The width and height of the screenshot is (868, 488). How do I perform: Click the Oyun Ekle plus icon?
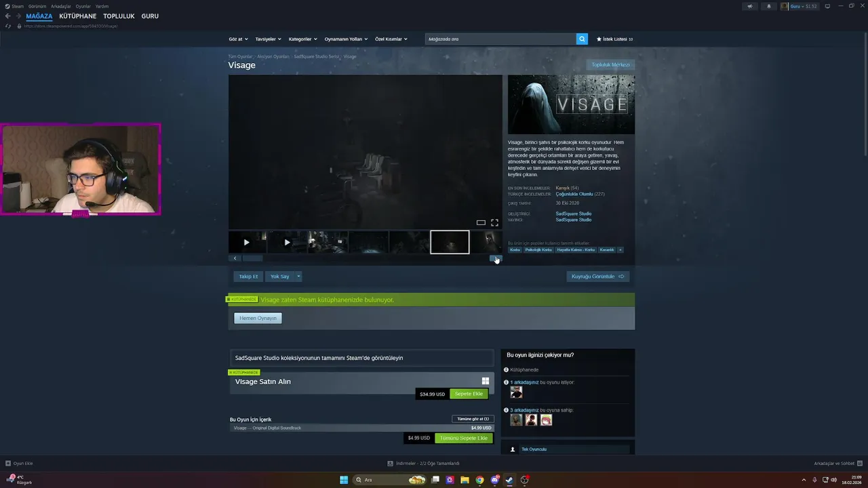(8, 464)
